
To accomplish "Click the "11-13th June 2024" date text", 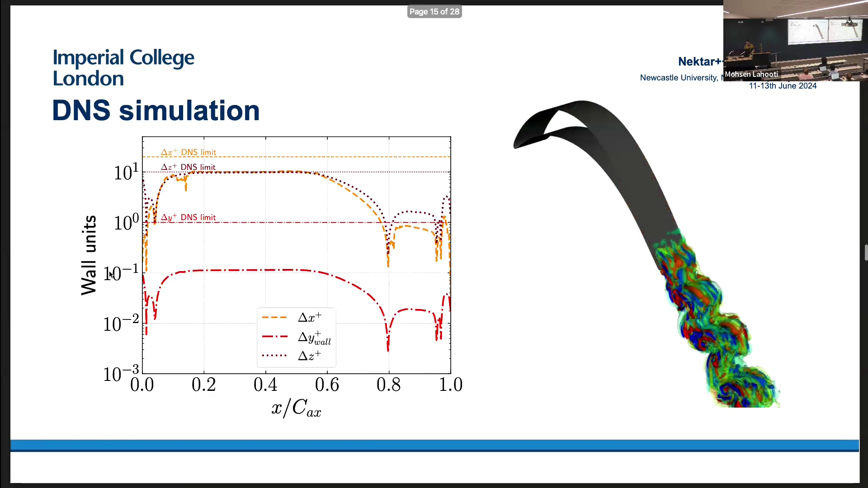I will 783,86.
